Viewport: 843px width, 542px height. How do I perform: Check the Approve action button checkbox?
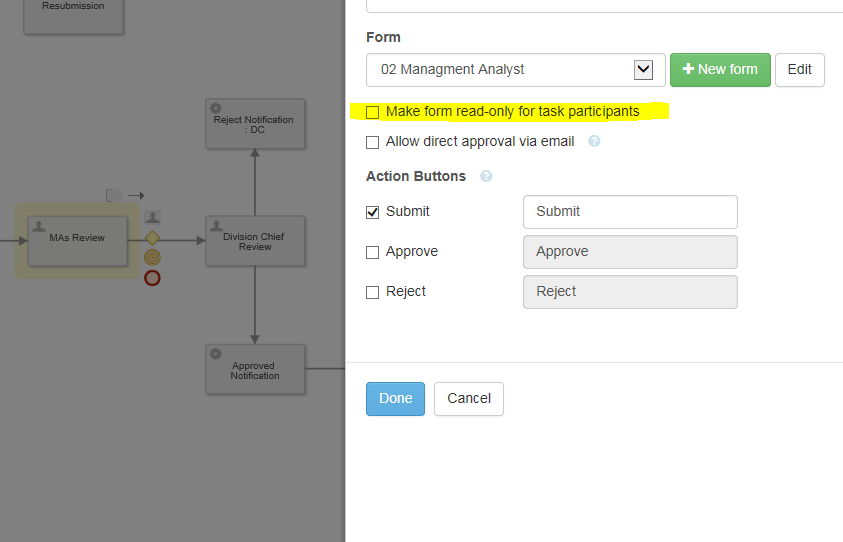[373, 252]
